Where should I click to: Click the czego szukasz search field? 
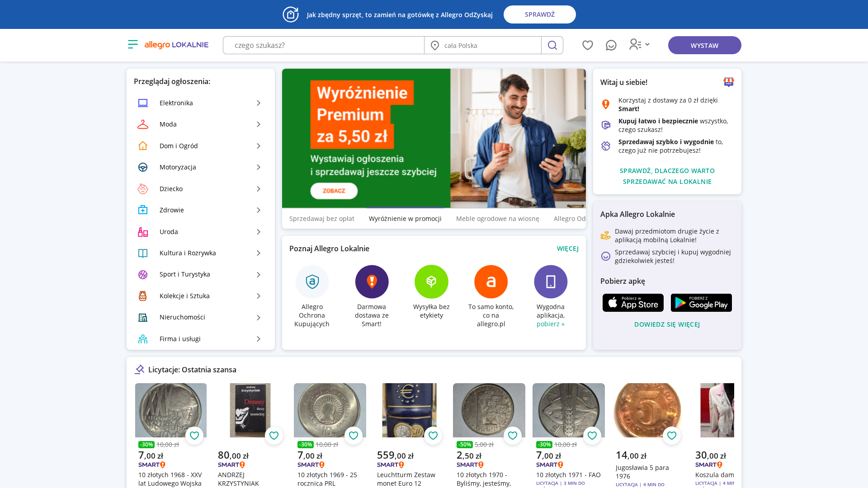point(324,45)
